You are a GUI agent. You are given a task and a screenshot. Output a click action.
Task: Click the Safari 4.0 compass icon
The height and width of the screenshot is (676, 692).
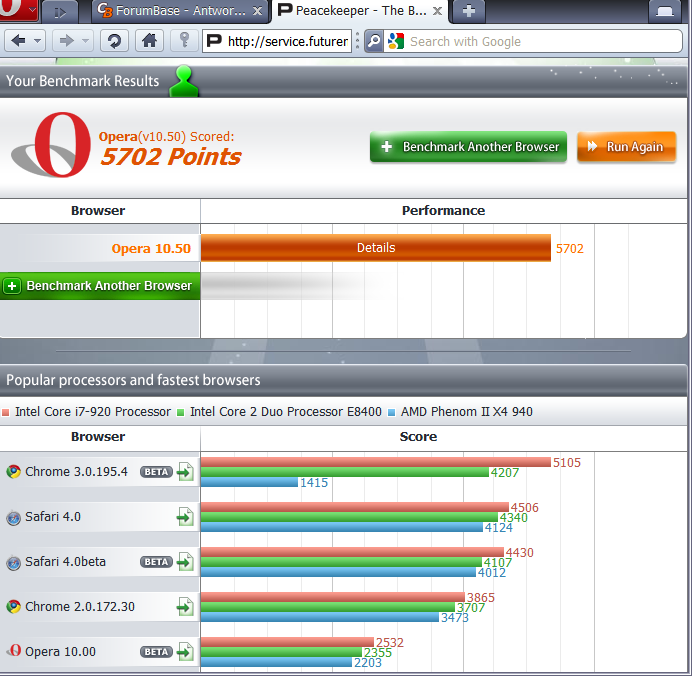point(14,517)
